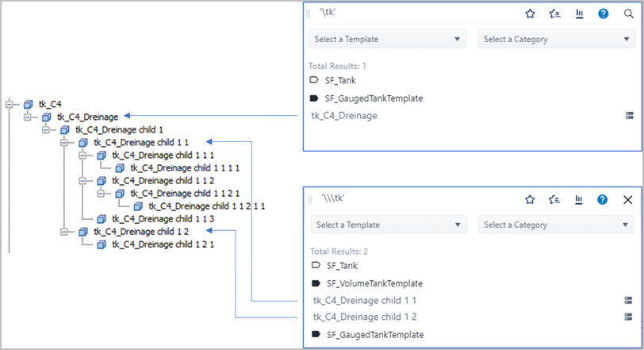Click the '\tk' search input field
Screen dimensions: 644x350
[x=412, y=13]
